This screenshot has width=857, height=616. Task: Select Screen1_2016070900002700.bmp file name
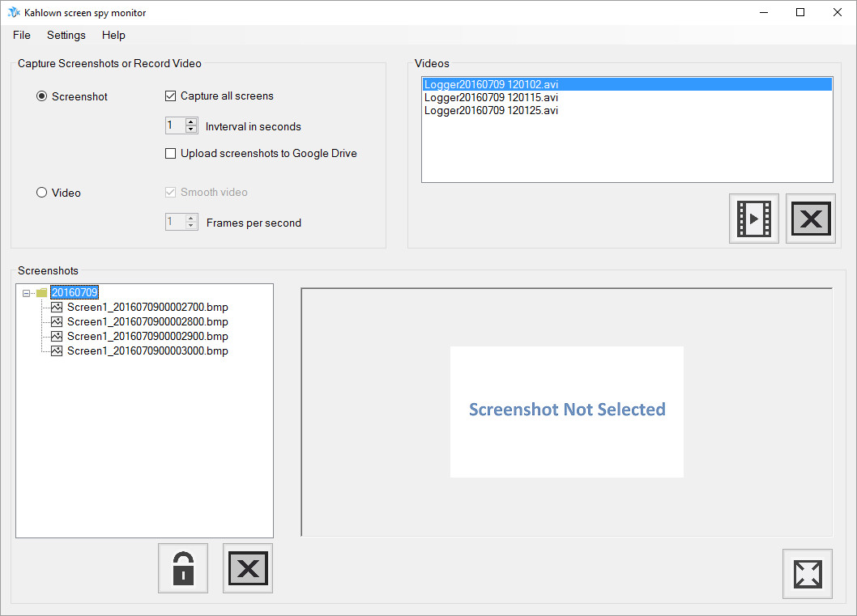pyautogui.click(x=147, y=307)
